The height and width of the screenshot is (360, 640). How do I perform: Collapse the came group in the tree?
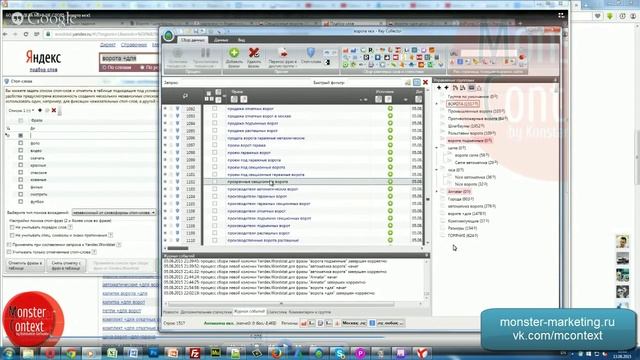[437, 148]
